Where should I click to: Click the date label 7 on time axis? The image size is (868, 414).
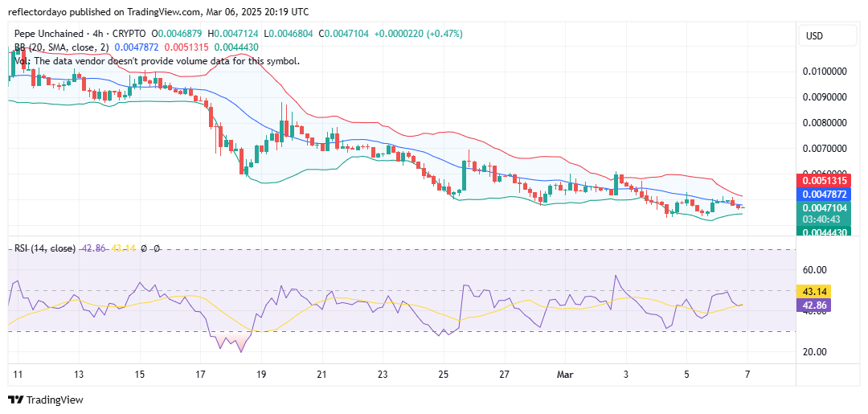(747, 374)
